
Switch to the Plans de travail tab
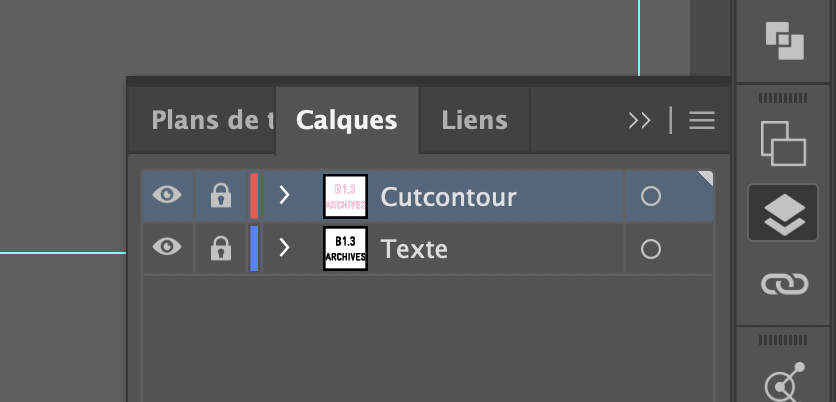[x=211, y=121]
